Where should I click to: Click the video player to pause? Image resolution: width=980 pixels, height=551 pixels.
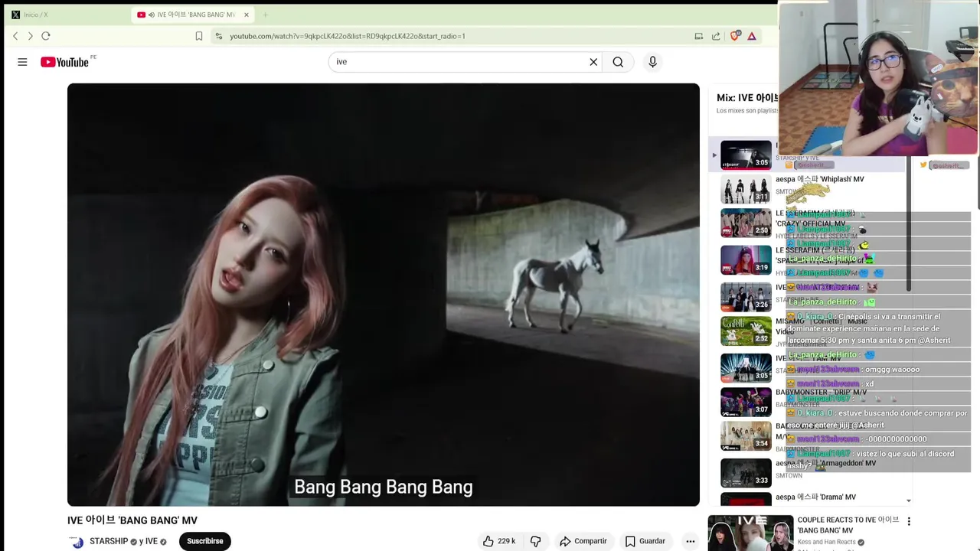(x=384, y=295)
